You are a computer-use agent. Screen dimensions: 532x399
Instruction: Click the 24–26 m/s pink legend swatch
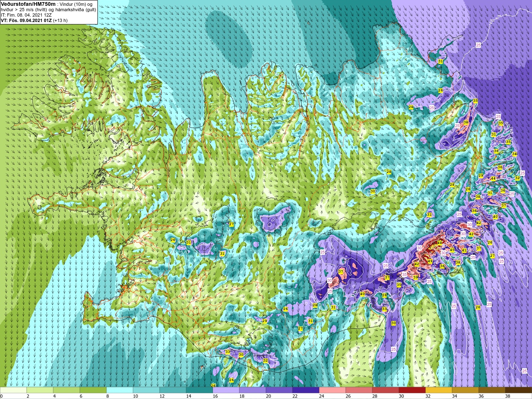332,390
